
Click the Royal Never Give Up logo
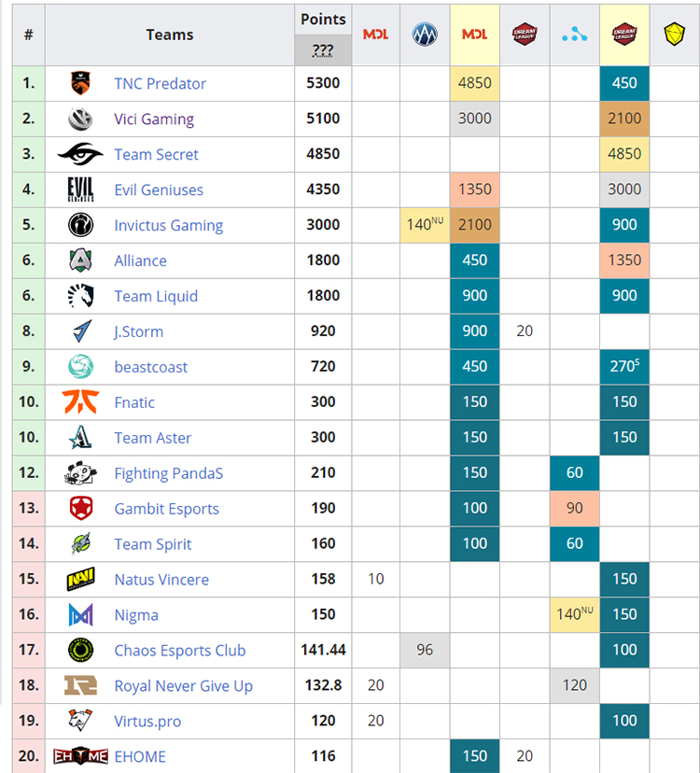[x=80, y=685]
